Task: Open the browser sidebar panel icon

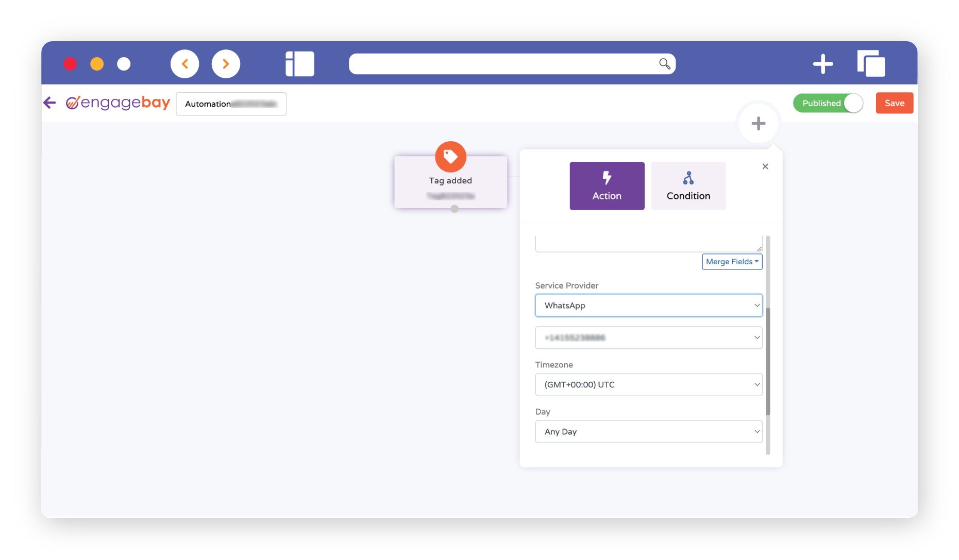Action: 300,64
